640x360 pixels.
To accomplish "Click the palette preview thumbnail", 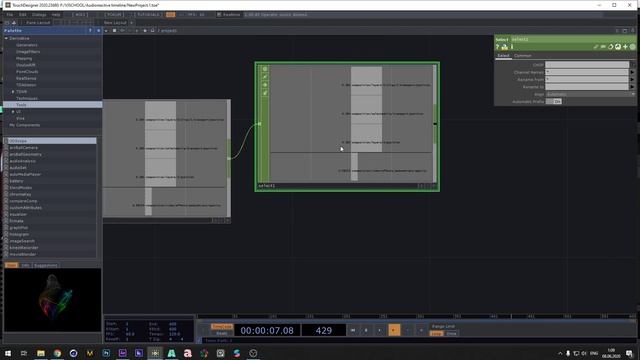I will (x=52, y=300).
